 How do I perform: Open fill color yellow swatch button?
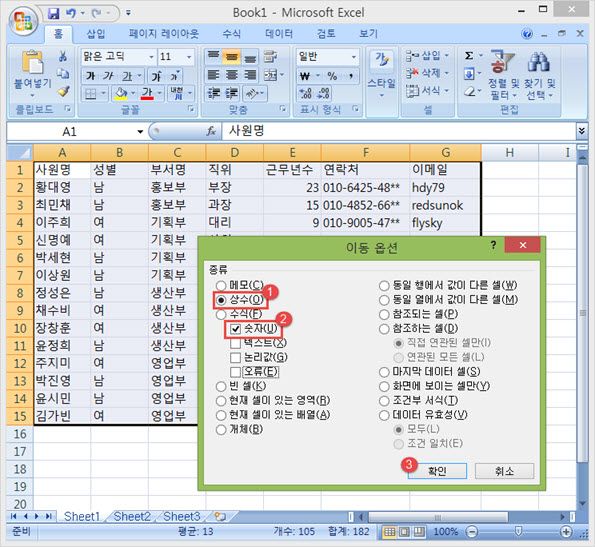(x=121, y=93)
